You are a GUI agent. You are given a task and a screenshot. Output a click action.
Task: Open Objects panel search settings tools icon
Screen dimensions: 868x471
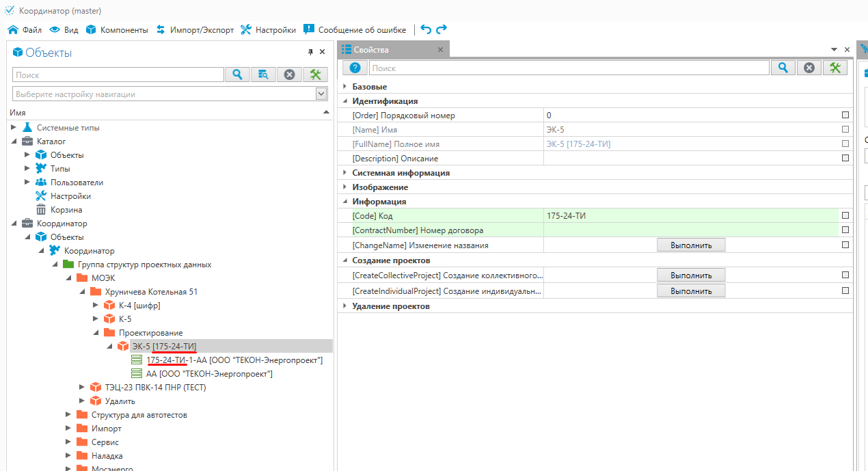pos(315,75)
